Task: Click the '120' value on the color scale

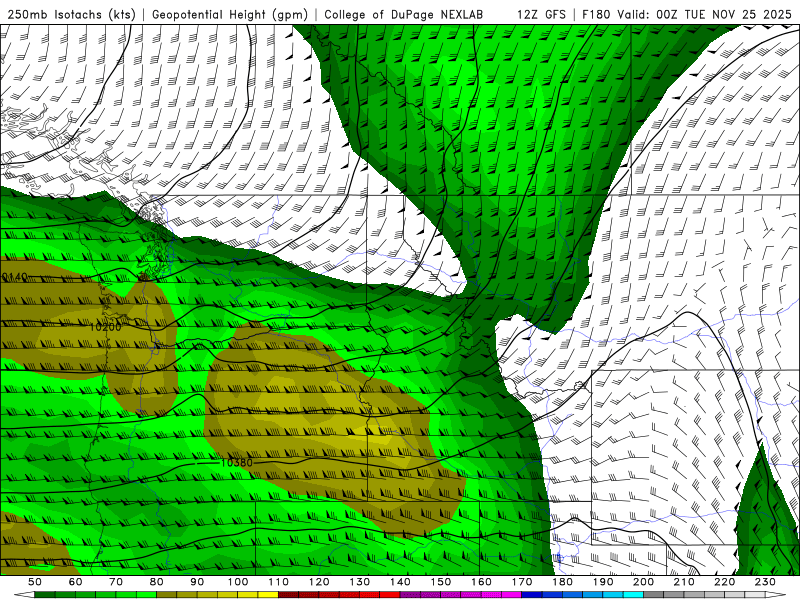Action: (x=319, y=582)
